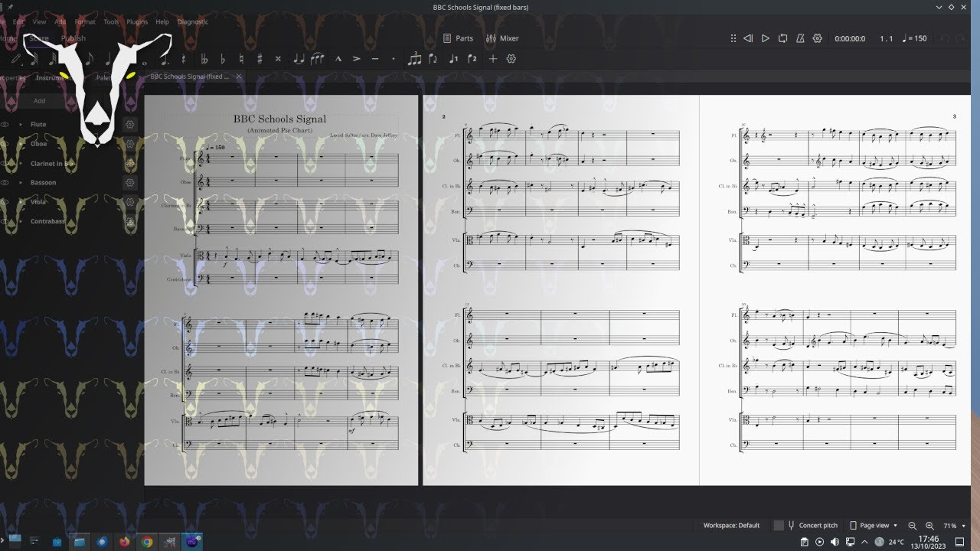The width and height of the screenshot is (980, 551).
Task: Expand the Bassoon instrument row
Action: (21, 183)
